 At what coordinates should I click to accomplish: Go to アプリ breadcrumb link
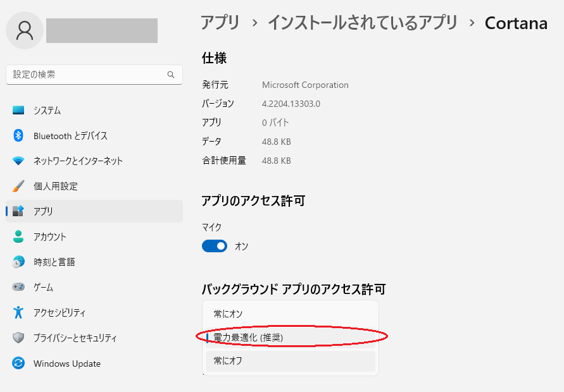pos(220,23)
